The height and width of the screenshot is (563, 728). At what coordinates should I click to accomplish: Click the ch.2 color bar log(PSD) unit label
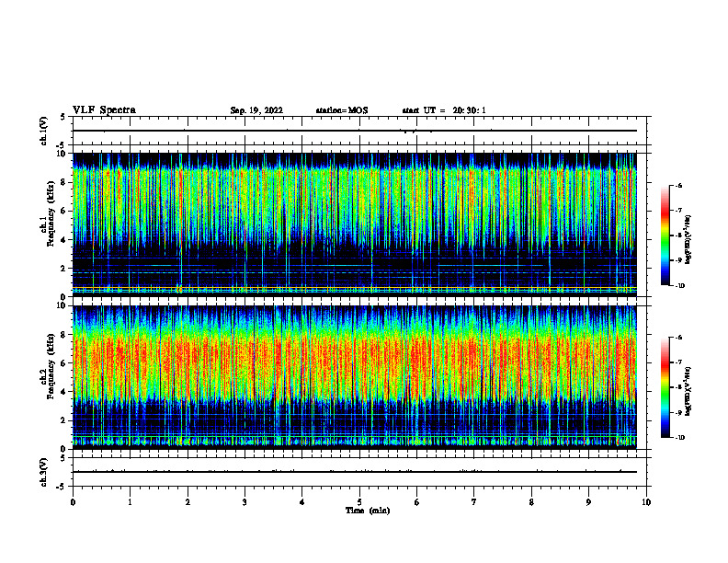coord(688,391)
